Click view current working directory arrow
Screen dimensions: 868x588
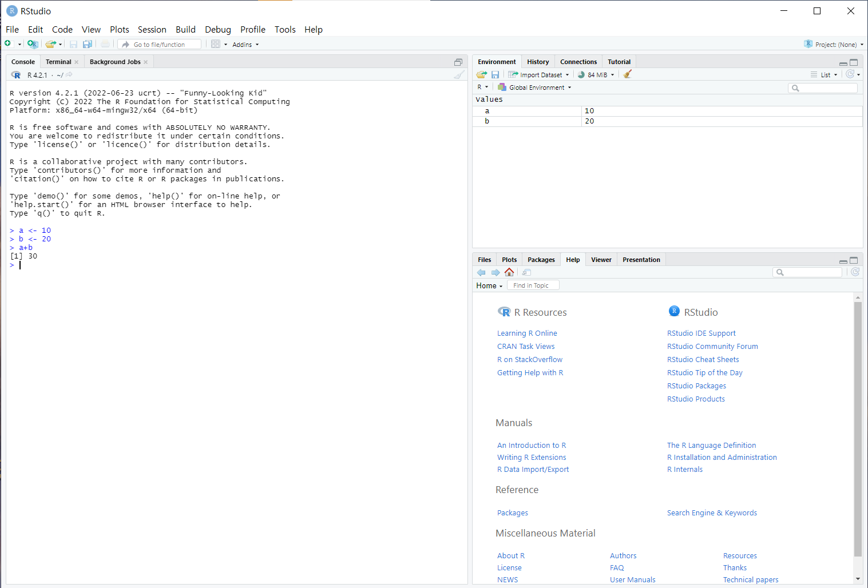69,75
